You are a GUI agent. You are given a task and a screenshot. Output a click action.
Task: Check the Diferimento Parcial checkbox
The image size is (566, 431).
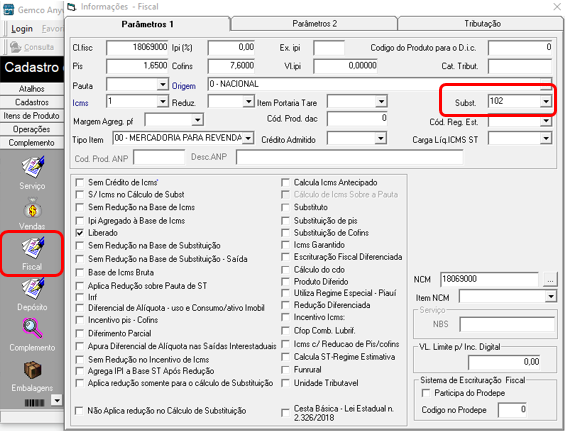[79, 334]
